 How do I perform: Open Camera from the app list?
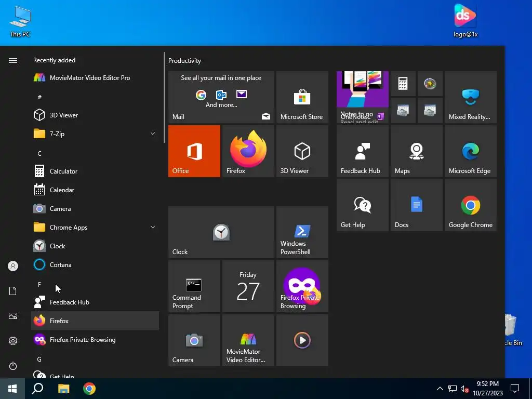point(95,208)
